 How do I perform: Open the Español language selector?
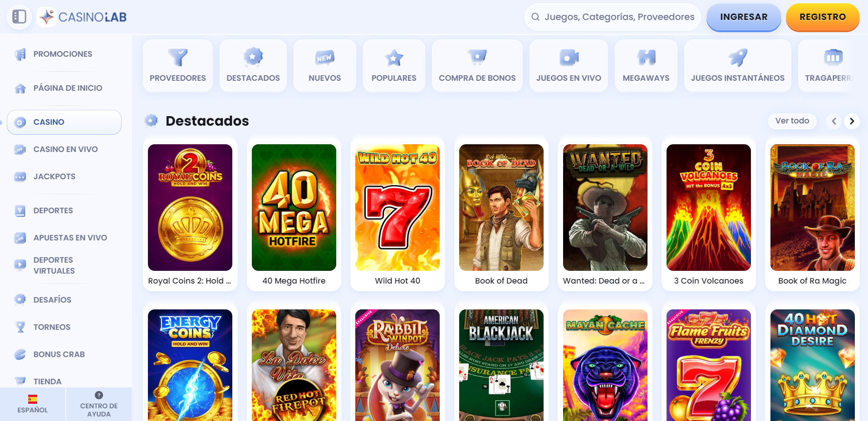tap(33, 404)
